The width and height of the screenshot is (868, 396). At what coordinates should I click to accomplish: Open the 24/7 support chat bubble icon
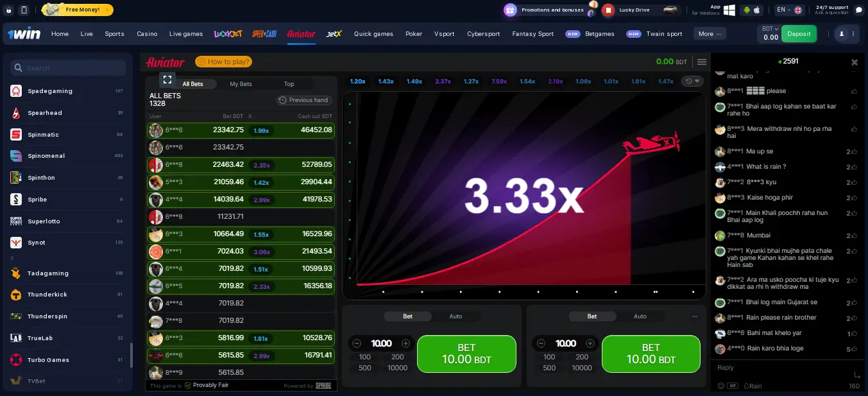[860, 10]
